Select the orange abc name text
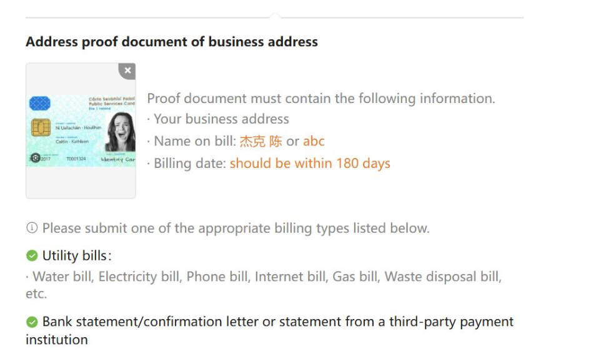Screen dimensions: 596x364 [x=314, y=141]
